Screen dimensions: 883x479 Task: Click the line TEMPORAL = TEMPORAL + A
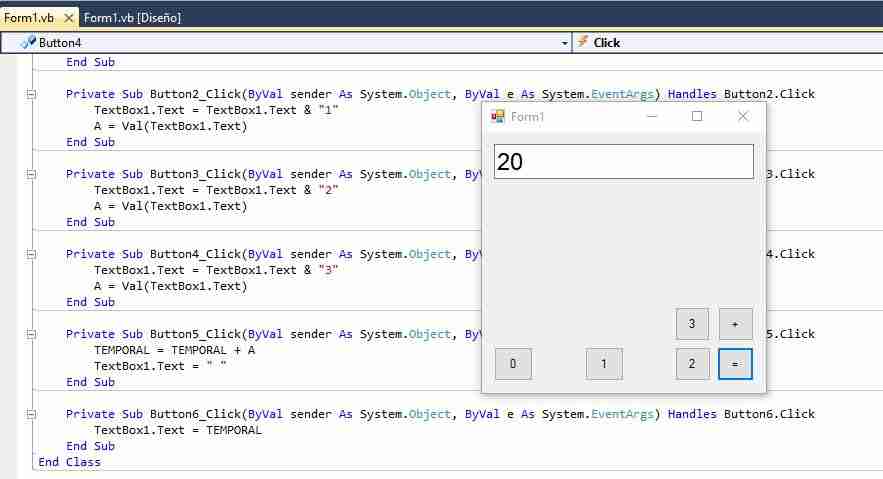click(175, 350)
